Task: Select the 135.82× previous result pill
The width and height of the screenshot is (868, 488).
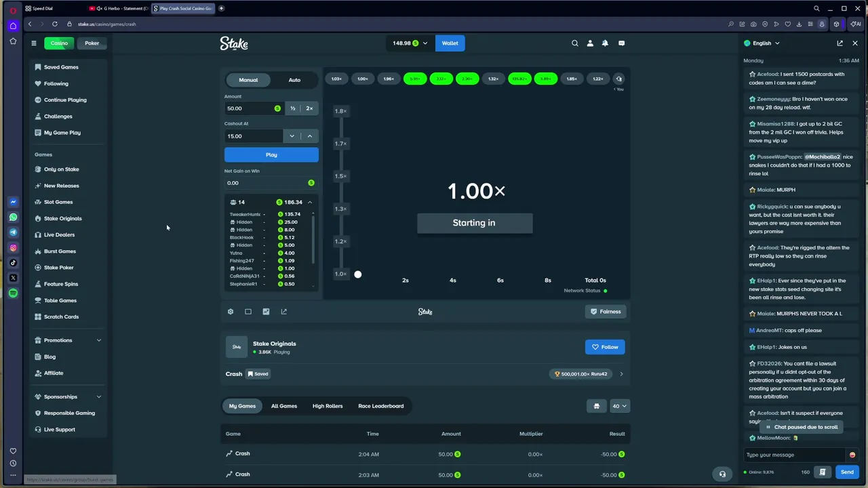Action: coord(520,79)
